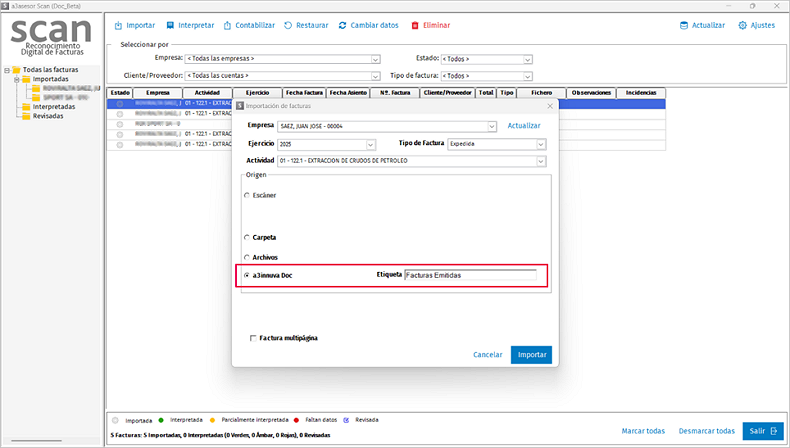Screen dimensions: 790x448
Task: Enable the Factura multipágina checkbox
Action: (253, 338)
